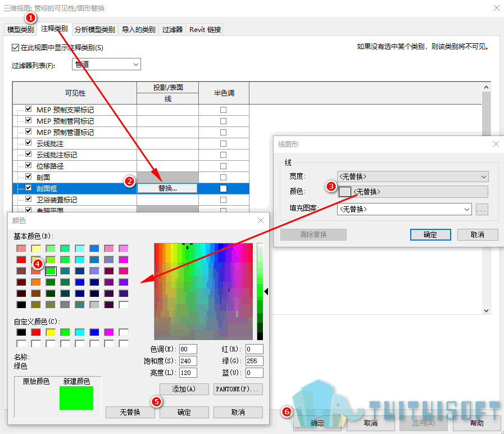Screen dimensions: 504x434
Task: Confirm color with 确定 button
Action: coord(184,413)
